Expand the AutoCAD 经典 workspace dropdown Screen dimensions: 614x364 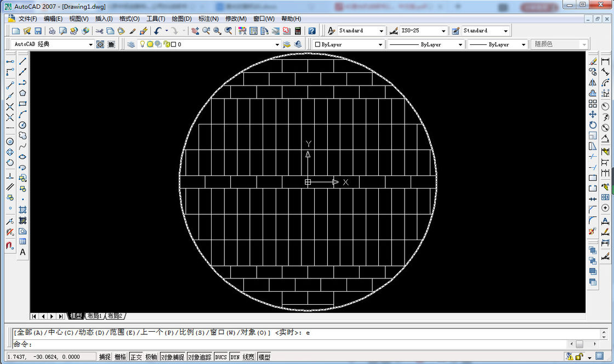click(x=90, y=44)
